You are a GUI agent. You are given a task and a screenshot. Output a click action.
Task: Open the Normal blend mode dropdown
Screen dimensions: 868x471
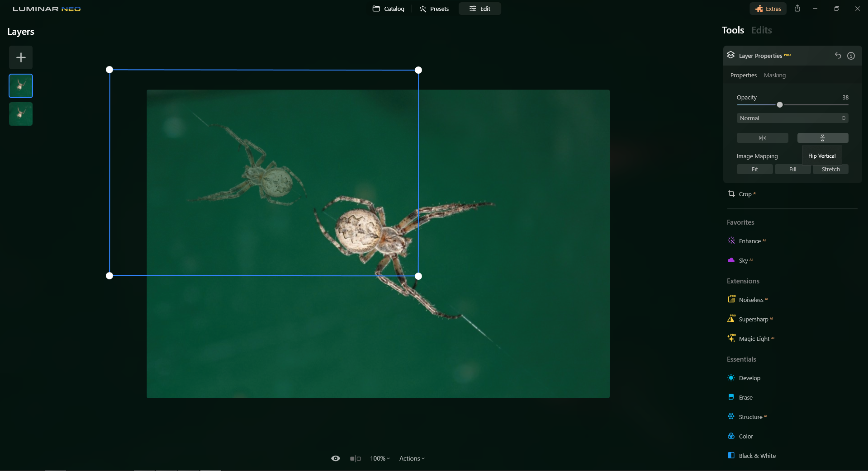[x=792, y=118]
